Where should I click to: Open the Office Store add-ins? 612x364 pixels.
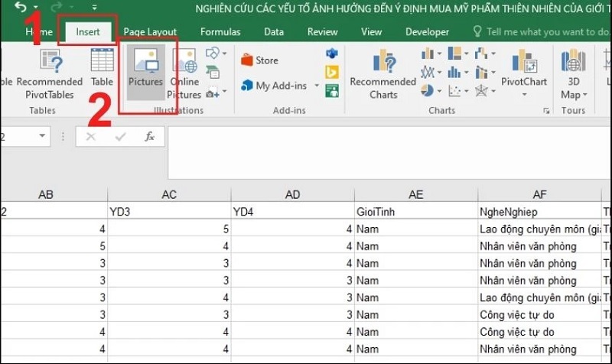click(259, 60)
